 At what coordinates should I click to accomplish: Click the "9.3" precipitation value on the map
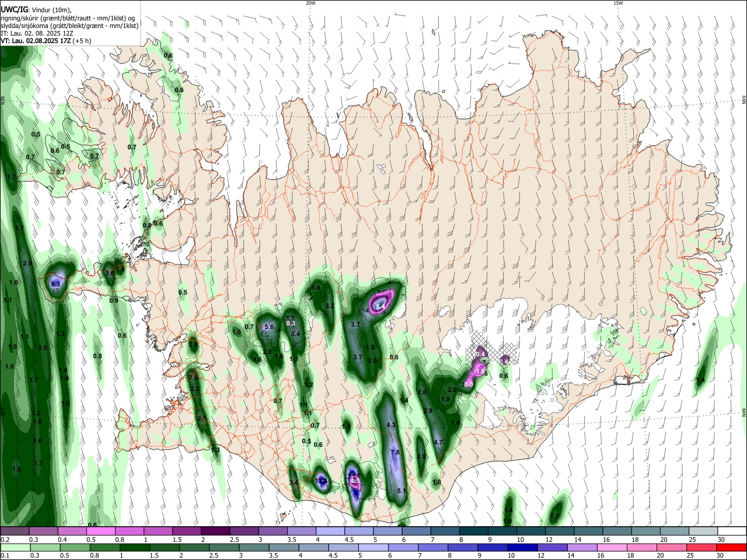coord(55,284)
